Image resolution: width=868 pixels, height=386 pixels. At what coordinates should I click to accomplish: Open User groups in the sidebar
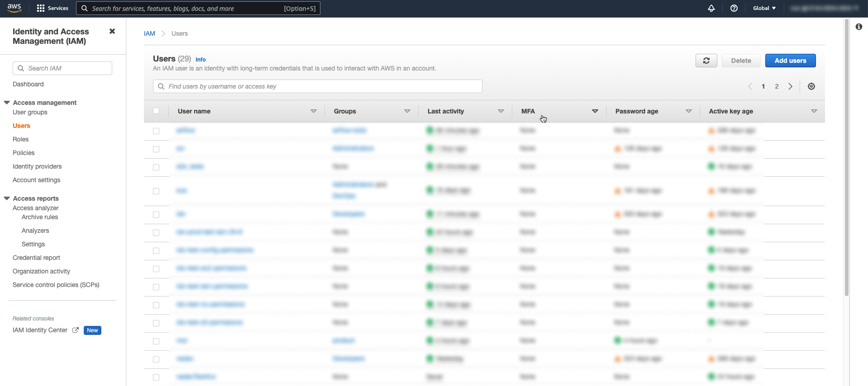pos(30,112)
